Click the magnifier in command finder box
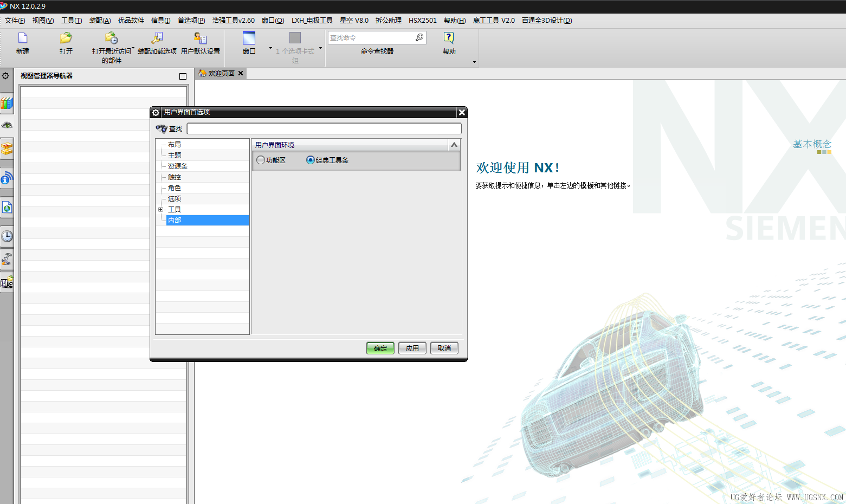 point(419,37)
